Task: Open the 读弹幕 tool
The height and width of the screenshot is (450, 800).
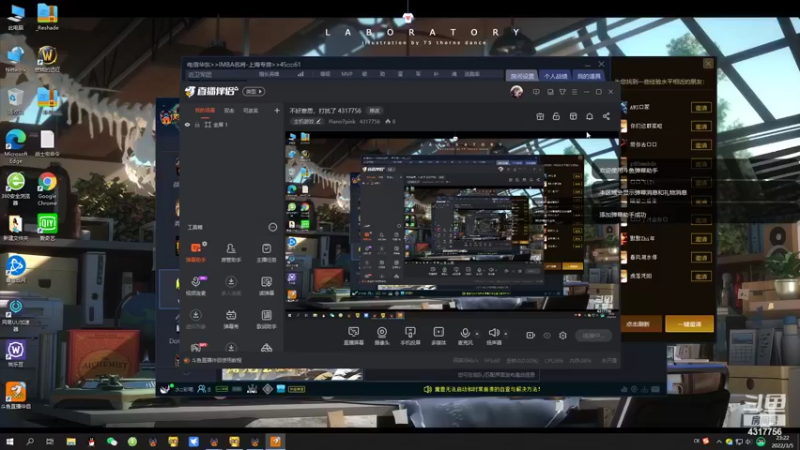Action: point(266,286)
